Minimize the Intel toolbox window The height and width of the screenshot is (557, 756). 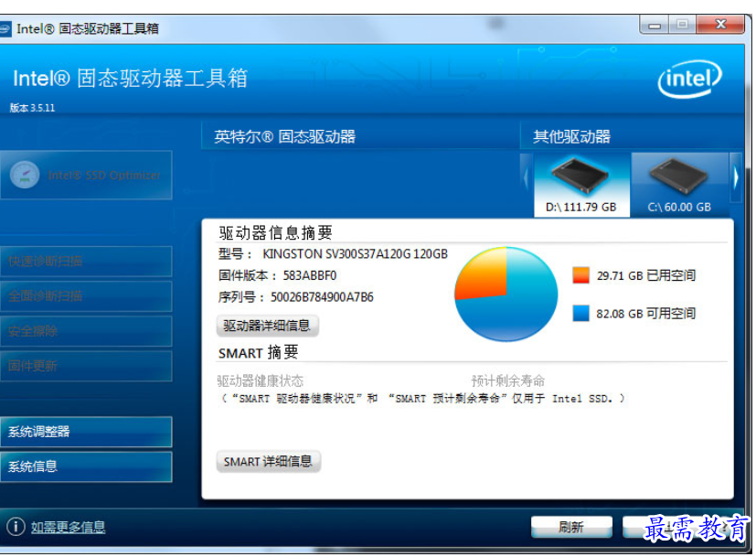pos(655,25)
